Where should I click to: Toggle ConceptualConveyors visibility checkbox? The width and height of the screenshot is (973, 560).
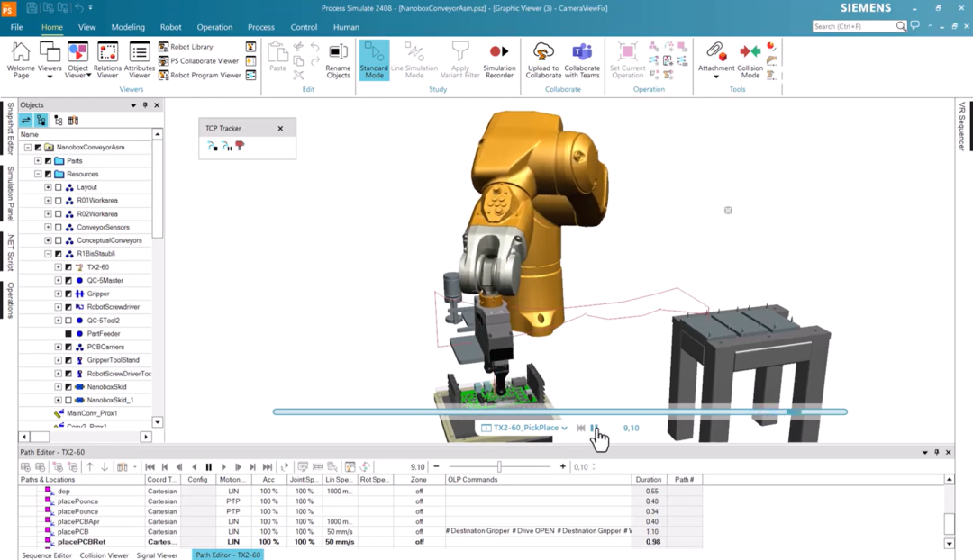tap(59, 240)
